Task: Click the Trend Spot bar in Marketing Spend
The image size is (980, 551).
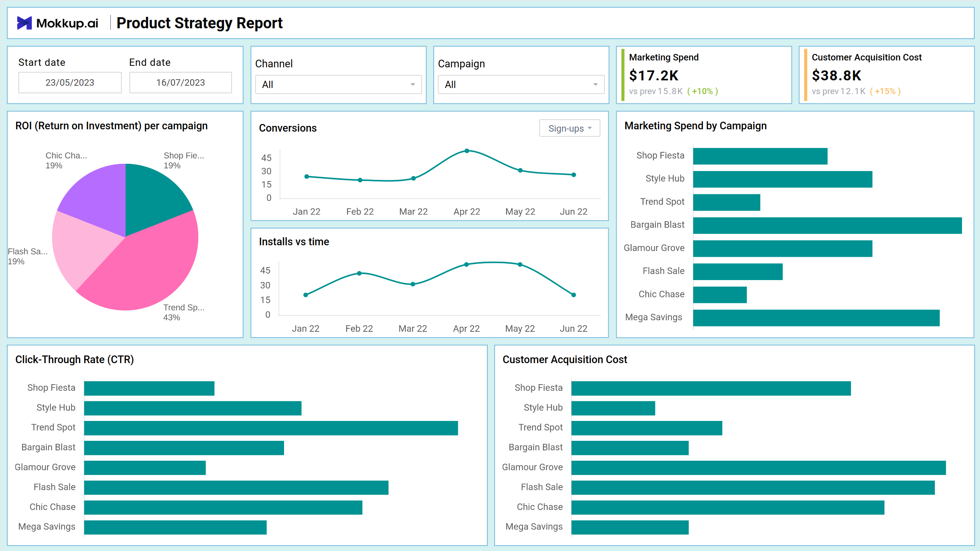Action: (x=727, y=202)
